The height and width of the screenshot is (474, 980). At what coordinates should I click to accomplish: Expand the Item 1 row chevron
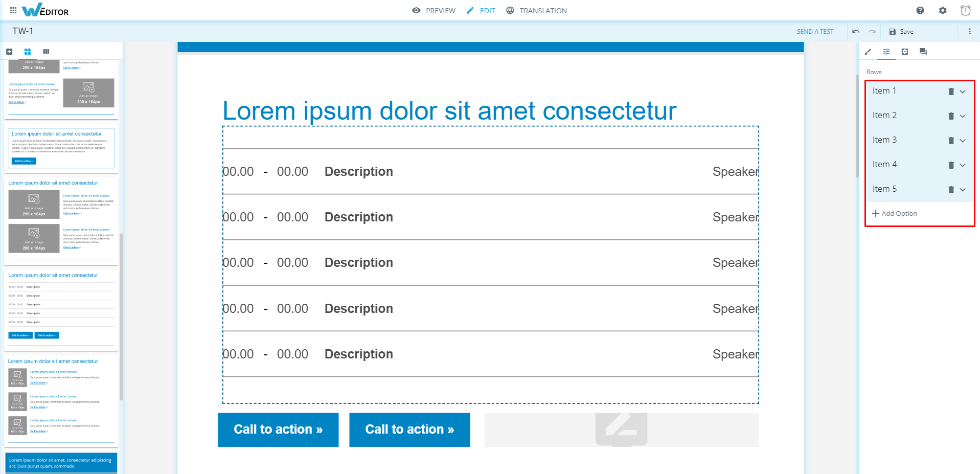pos(963,92)
